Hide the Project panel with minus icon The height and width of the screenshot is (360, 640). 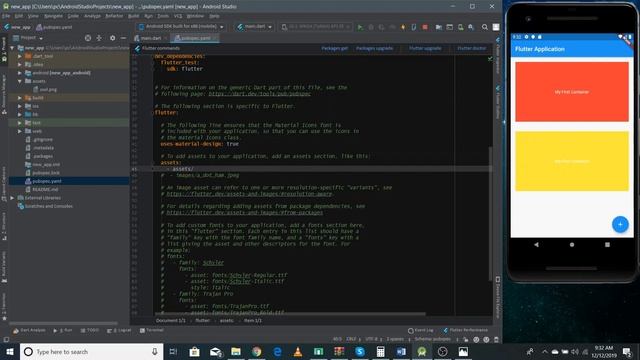[123, 38]
